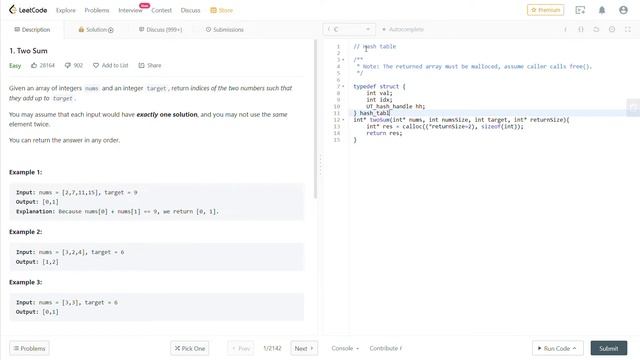
Task: Click the thumbs up like icon
Action: click(x=34, y=65)
